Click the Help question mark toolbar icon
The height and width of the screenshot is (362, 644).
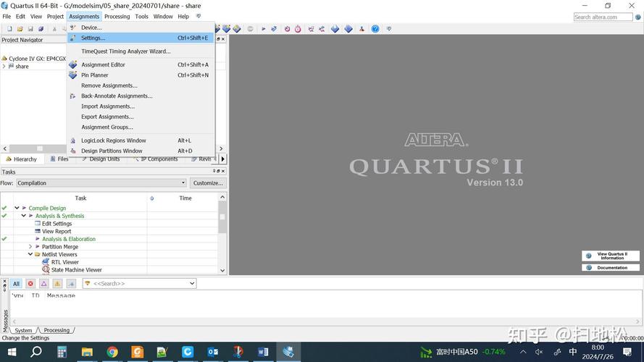pos(375,29)
